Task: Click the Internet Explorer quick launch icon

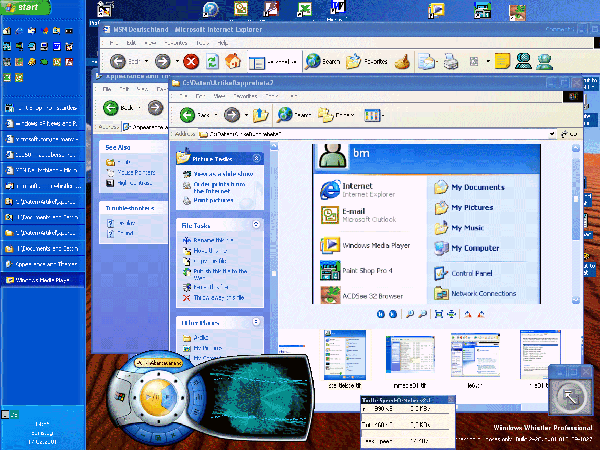Action: [19, 31]
